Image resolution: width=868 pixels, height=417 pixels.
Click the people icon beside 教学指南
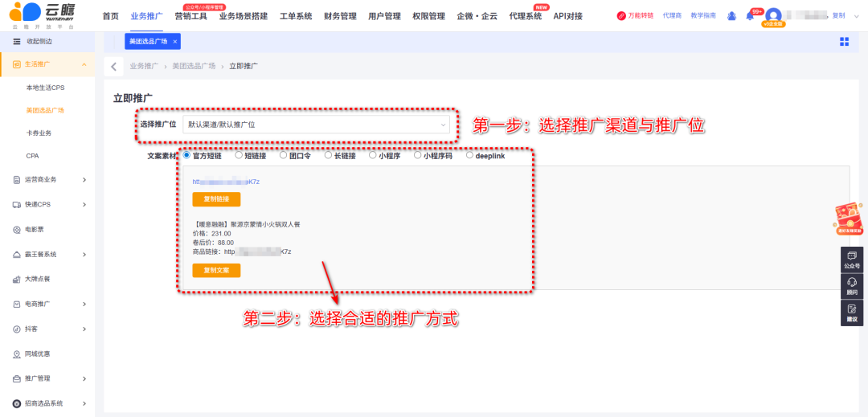tap(732, 16)
